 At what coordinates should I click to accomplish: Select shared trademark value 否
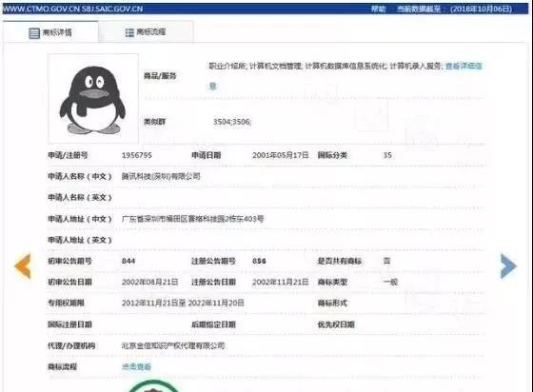pos(386,261)
